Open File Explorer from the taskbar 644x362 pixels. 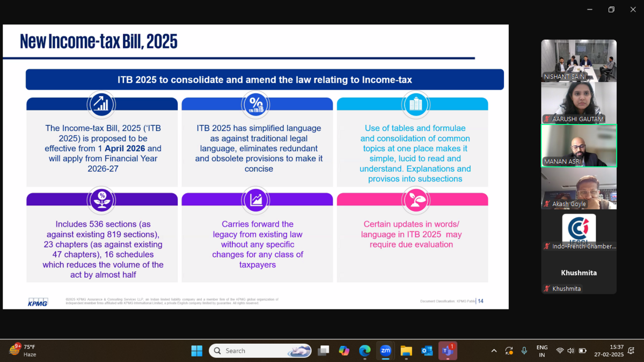(406, 351)
